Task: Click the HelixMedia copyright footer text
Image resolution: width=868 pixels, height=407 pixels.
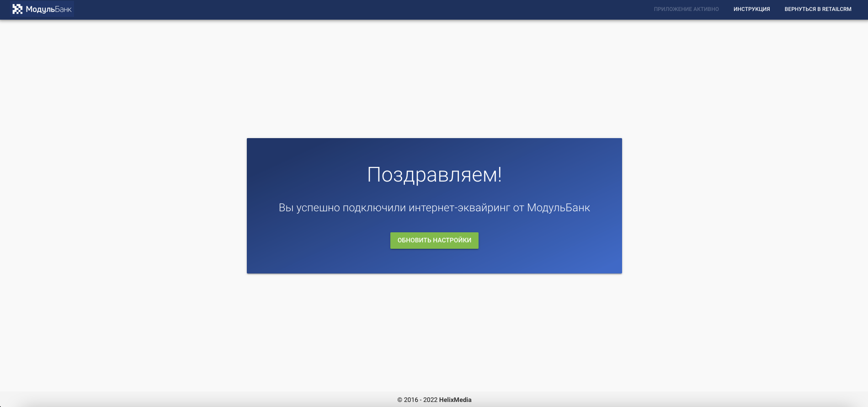Action: pyautogui.click(x=434, y=400)
